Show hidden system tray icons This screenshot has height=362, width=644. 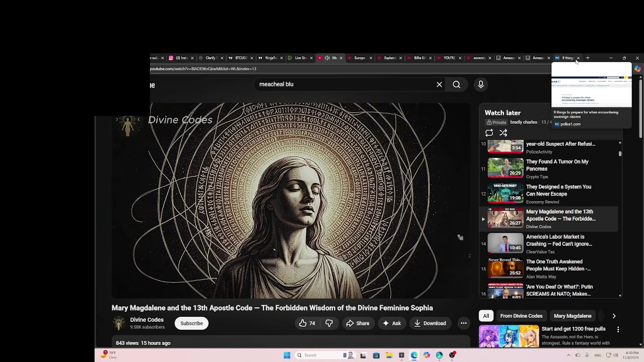click(x=569, y=355)
